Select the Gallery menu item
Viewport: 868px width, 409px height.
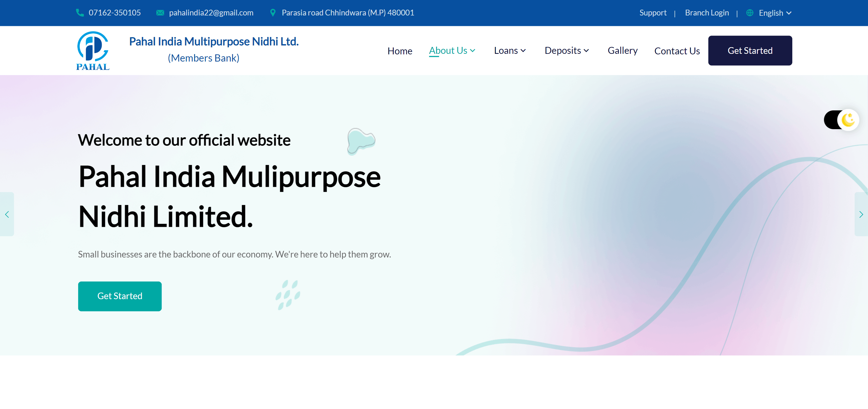point(622,50)
